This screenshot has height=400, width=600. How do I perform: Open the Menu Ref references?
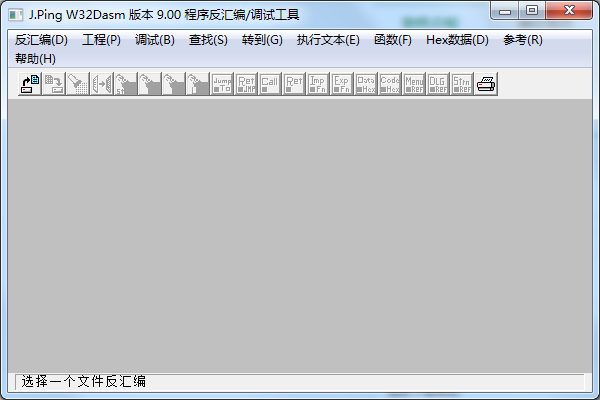point(414,83)
